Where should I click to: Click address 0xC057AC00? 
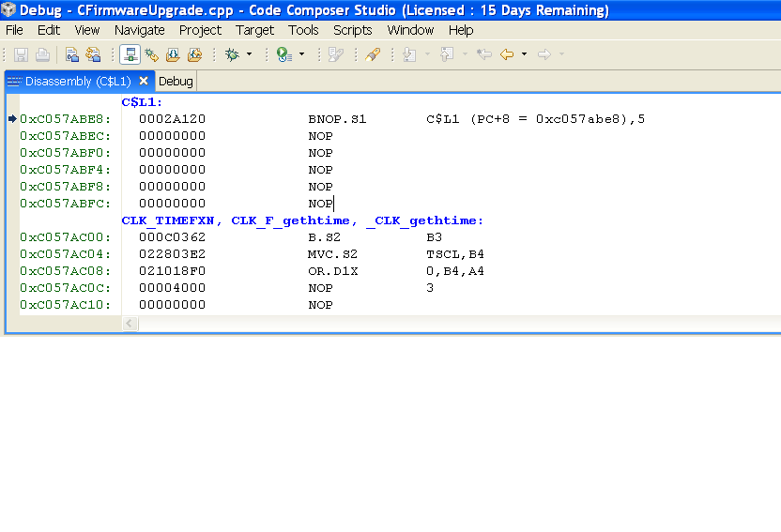tap(66, 237)
